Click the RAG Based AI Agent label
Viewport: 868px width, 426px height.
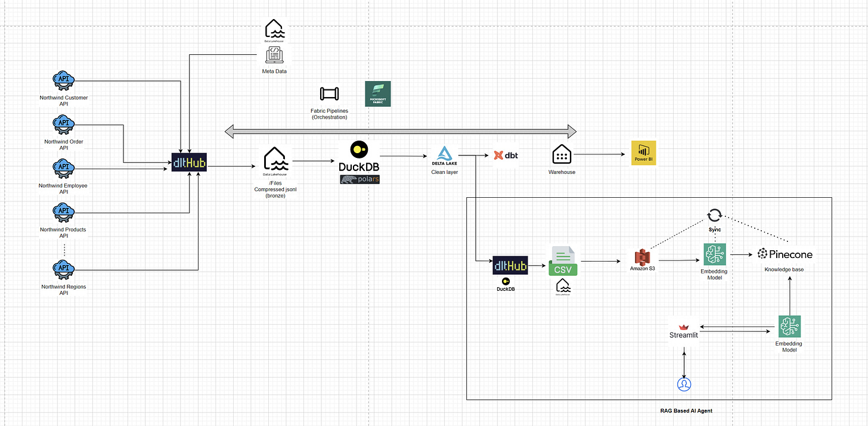tap(686, 411)
